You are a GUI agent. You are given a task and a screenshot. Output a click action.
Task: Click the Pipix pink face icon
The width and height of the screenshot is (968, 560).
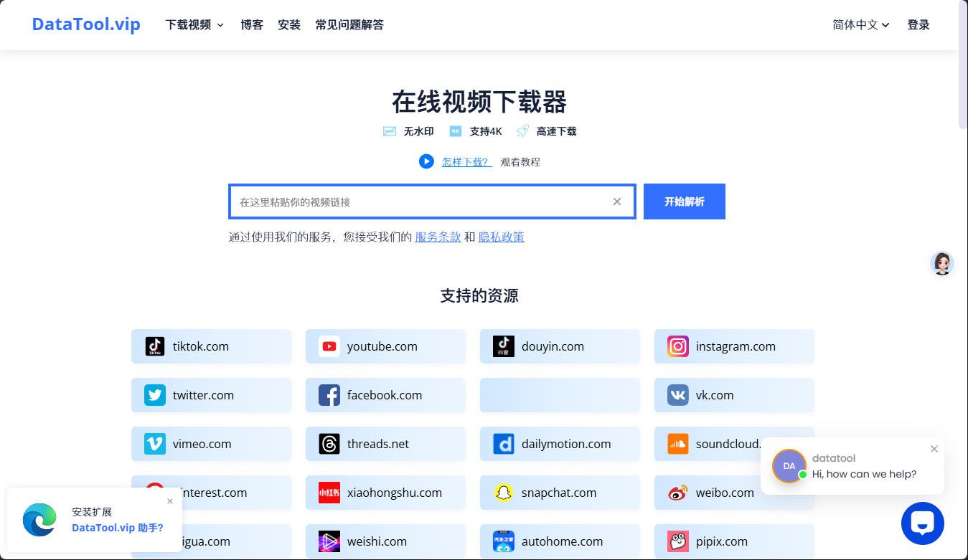click(x=678, y=541)
